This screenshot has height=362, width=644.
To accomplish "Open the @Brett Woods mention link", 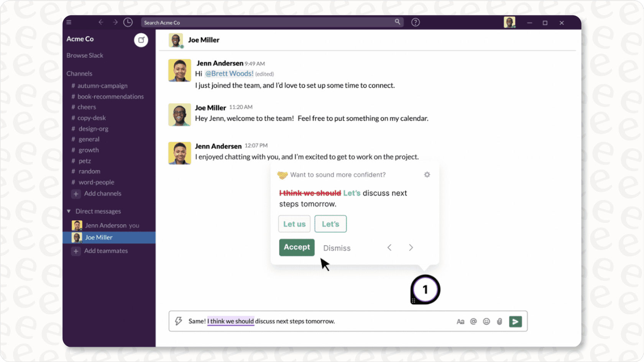I will pos(229,74).
